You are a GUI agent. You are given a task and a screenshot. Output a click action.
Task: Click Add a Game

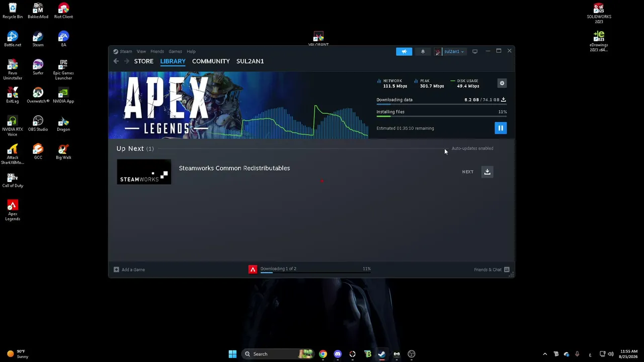(x=129, y=269)
